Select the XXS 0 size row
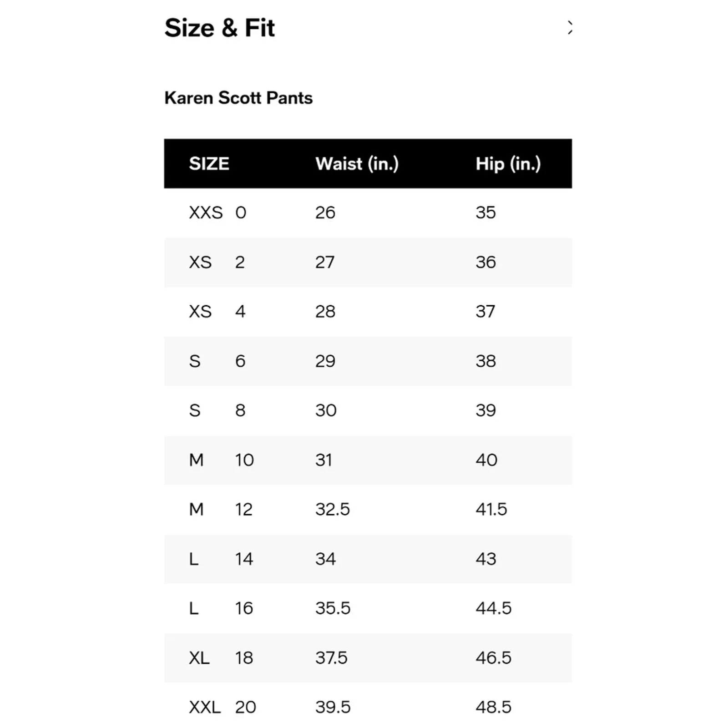This screenshot has height=728, width=728. pos(368,212)
